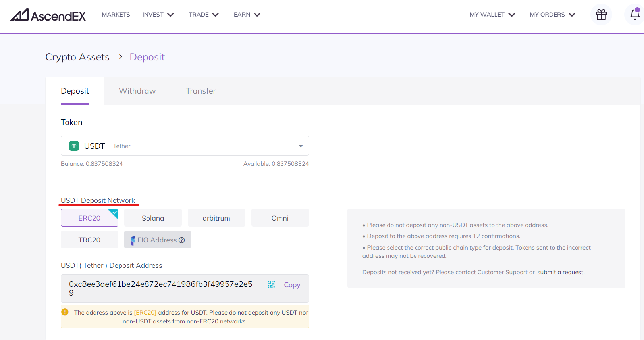Viewport: 644px width, 340px height.
Task: Select the TRC20 deposit network
Action: (x=89, y=240)
